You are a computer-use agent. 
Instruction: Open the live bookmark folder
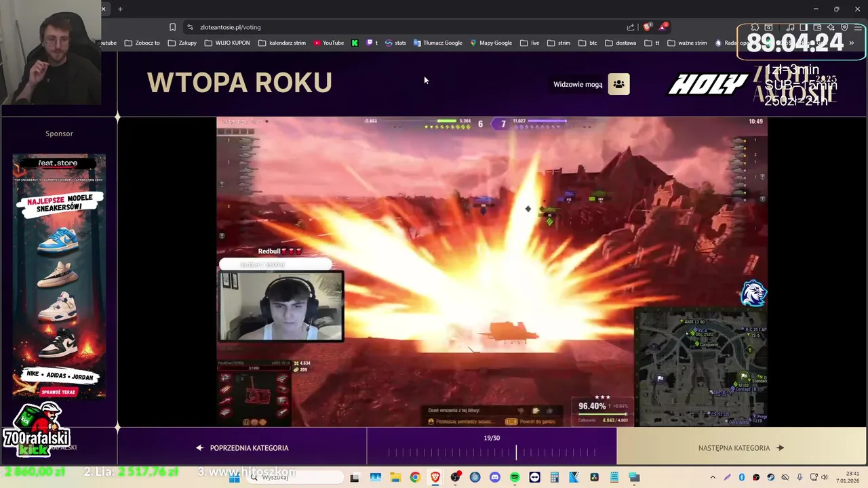pyautogui.click(x=530, y=43)
